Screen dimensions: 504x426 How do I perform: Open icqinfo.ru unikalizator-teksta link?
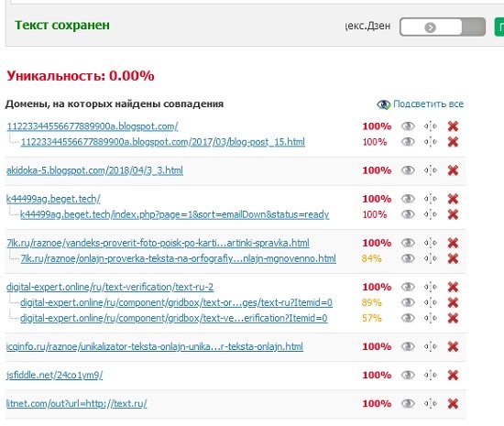click(x=155, y=346)
